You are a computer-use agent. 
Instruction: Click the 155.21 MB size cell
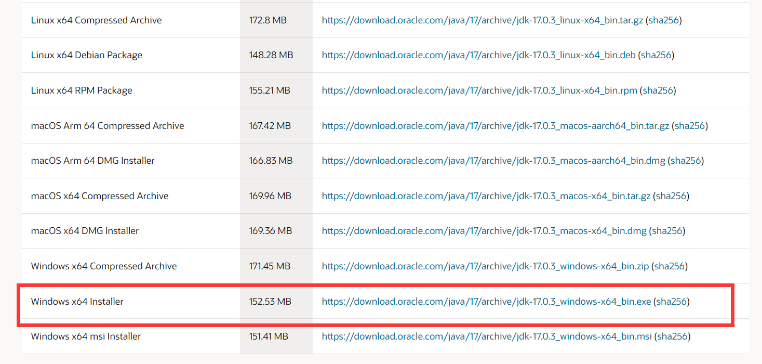click(x=276, y=90)
